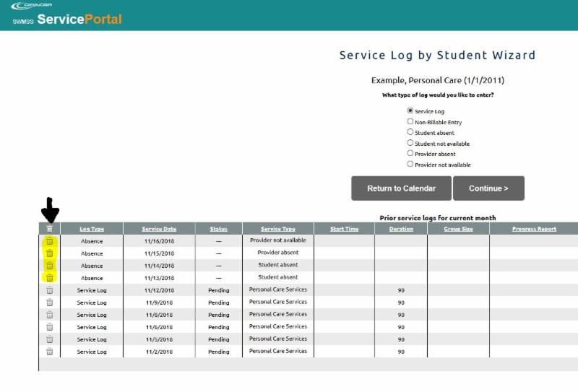The image size is (578, 392).
Task: Remove the 11/2/2018 service log entry
Action: pyautogui.click(x=49, y=352)
